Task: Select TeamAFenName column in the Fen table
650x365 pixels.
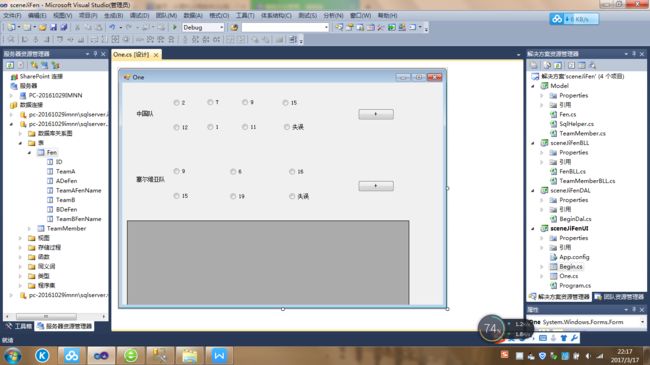Action: pyautogui.click(x=78, y=190)
